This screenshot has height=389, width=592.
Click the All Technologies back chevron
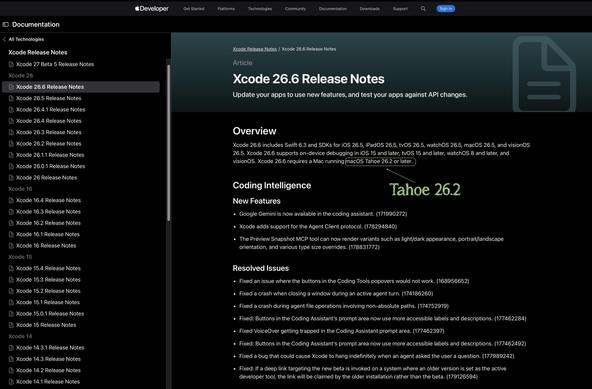(4, 39)
